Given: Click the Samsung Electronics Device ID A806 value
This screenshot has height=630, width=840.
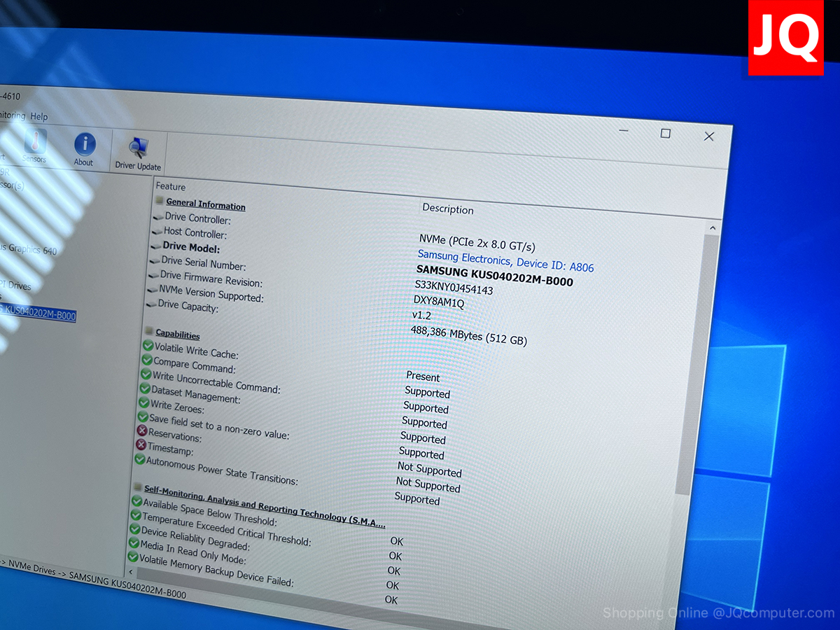Looking at the screenshot, I should click(505, 261).
